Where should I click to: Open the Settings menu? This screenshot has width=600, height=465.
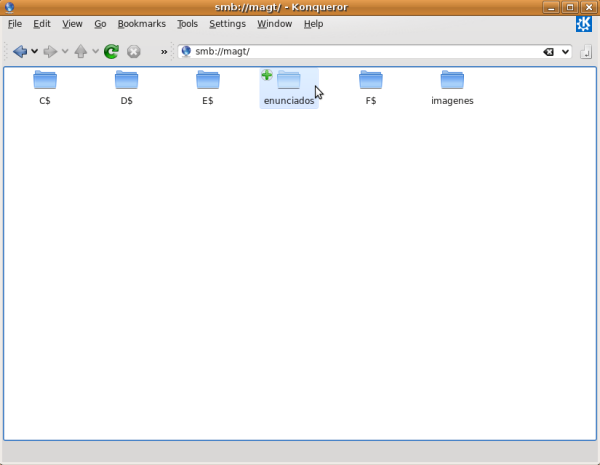pyautogui.click(x=227, y=23)
